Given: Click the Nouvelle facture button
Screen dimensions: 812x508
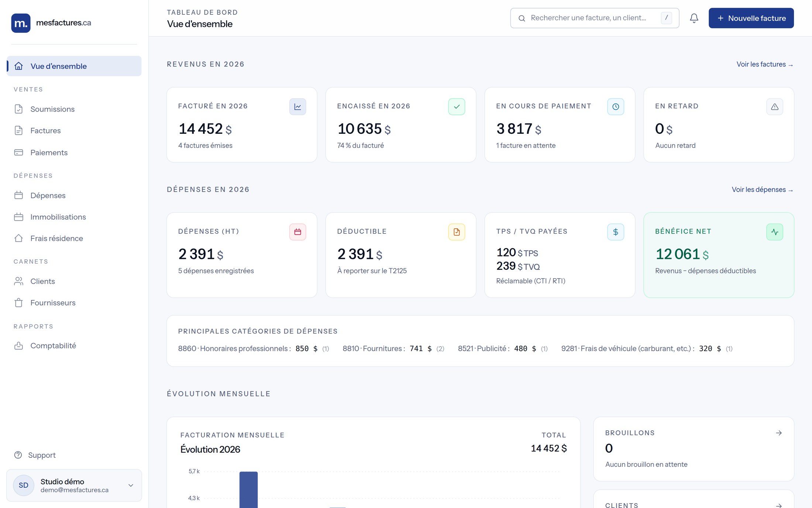Looking at the screenshot, I should [751, 18].
